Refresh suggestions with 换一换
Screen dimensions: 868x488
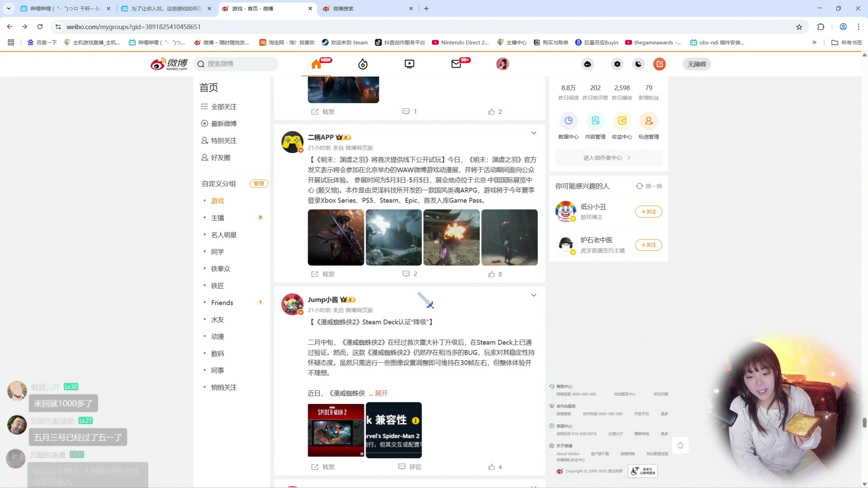pos(649,186)
